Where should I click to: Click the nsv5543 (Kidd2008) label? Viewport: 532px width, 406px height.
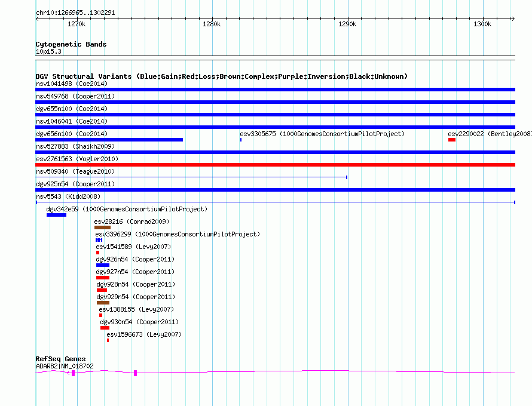point(68,196)
